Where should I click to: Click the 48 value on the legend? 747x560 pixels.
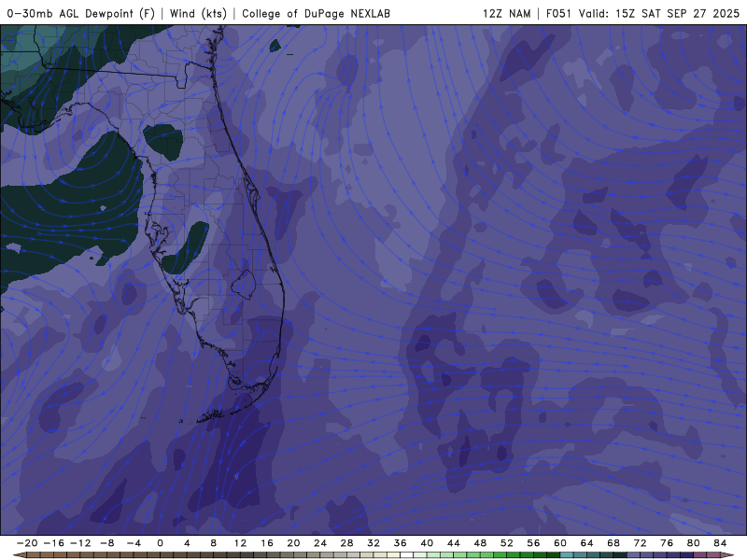coord(480,543)
